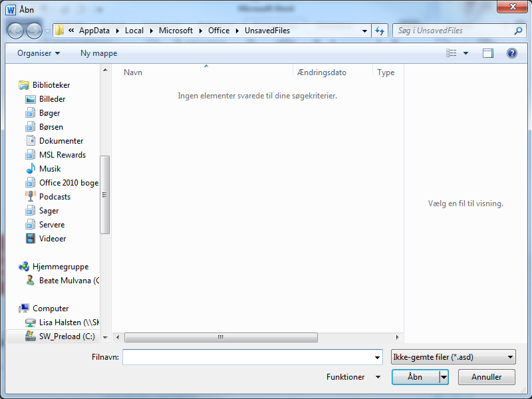Click the back navigation arrow button
532x399 pixels.
[x=15, y=31]
